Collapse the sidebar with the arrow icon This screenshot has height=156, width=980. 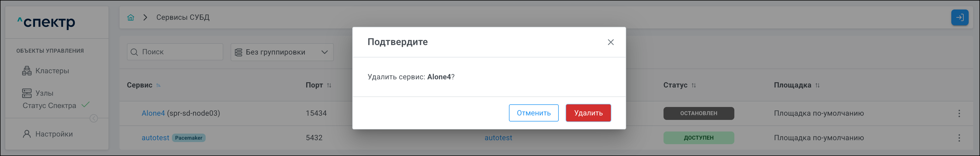click(x=93, y=119)
